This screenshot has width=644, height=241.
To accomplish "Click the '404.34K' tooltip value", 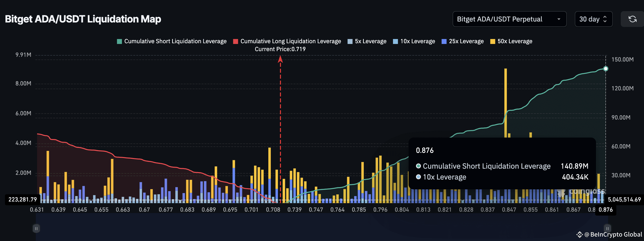I will [x=575, y=177].
